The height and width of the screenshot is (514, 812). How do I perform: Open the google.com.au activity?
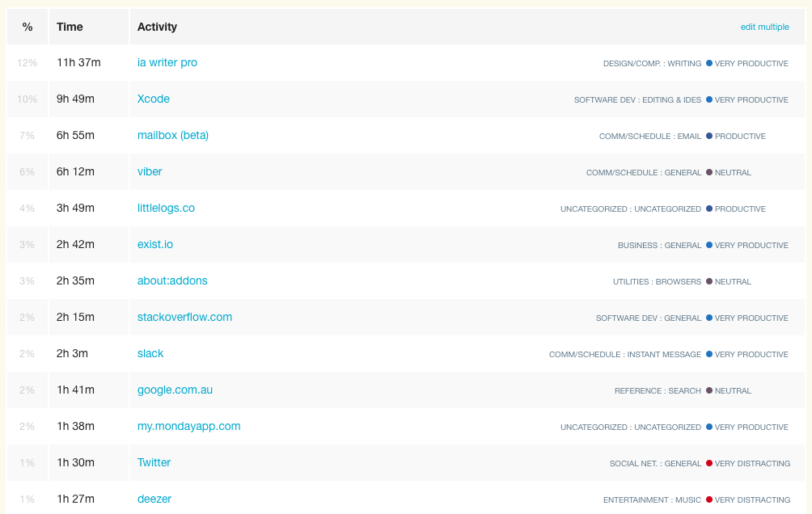(x=175, y=390)
